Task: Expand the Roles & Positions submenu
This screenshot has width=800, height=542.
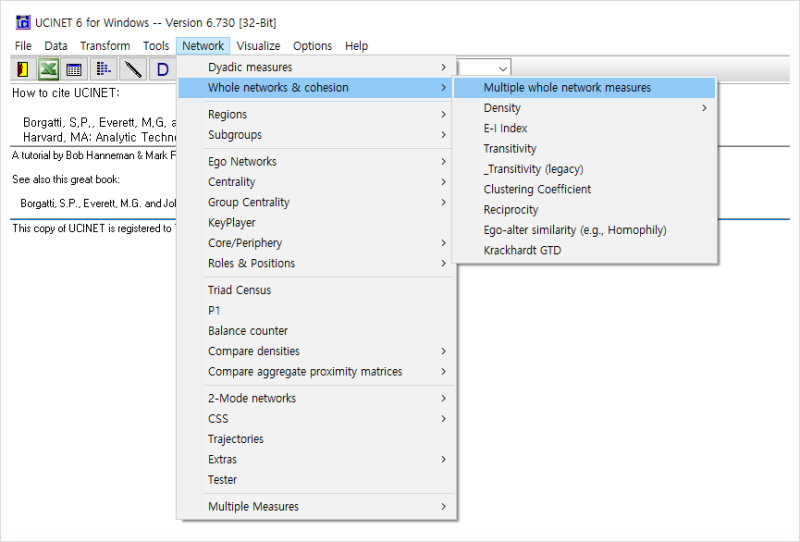Action: click(316, 263)
